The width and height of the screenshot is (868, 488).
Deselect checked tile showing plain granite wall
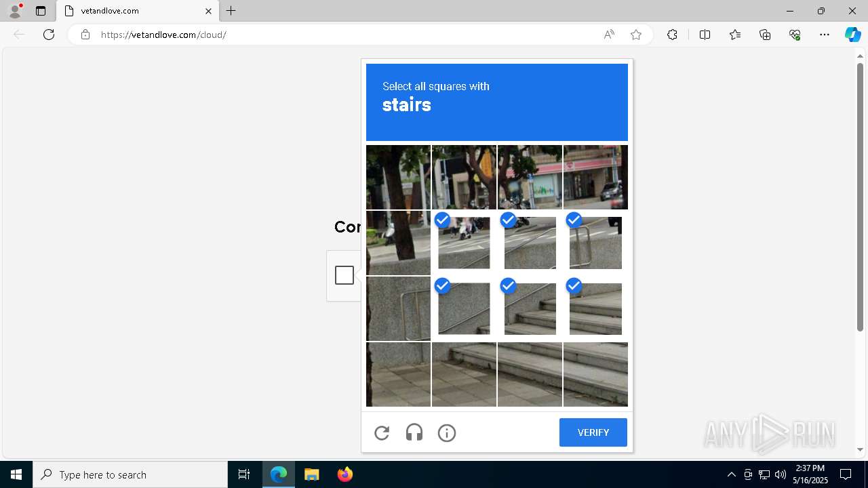tap(464, 308)
